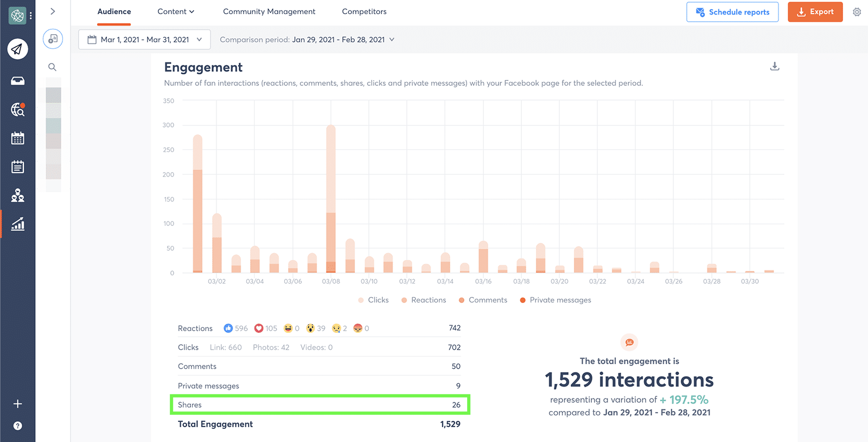The image size is (868, 442).
Task: Hide the Private messages legend series
Action: [x=555, y=300]
